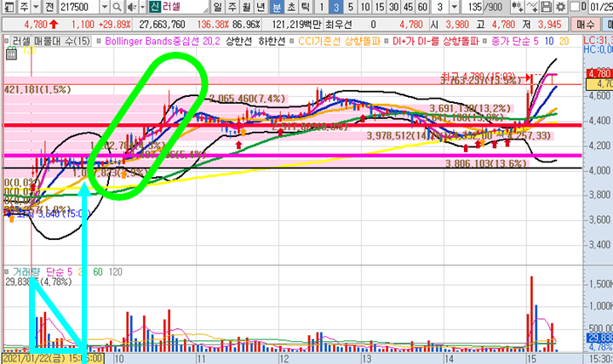
Task: Switch to the 년 yearly chart tab
Action: click(261, 7)
